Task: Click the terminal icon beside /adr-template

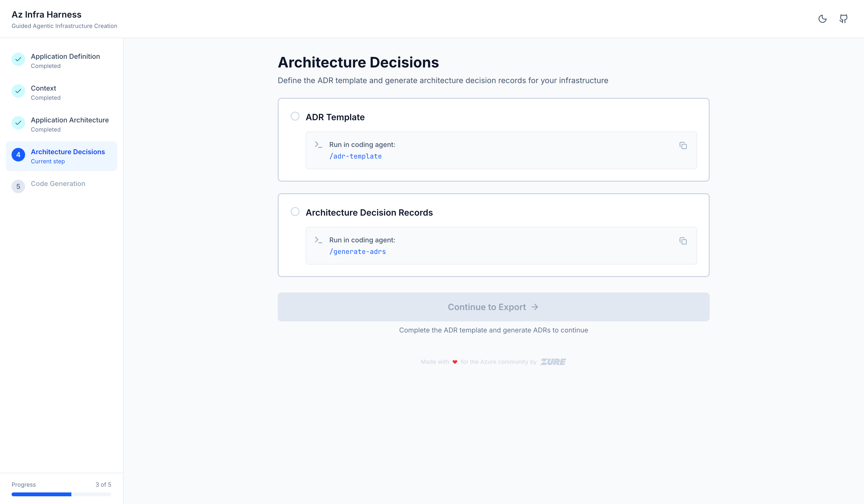Action: pos(318,144)
